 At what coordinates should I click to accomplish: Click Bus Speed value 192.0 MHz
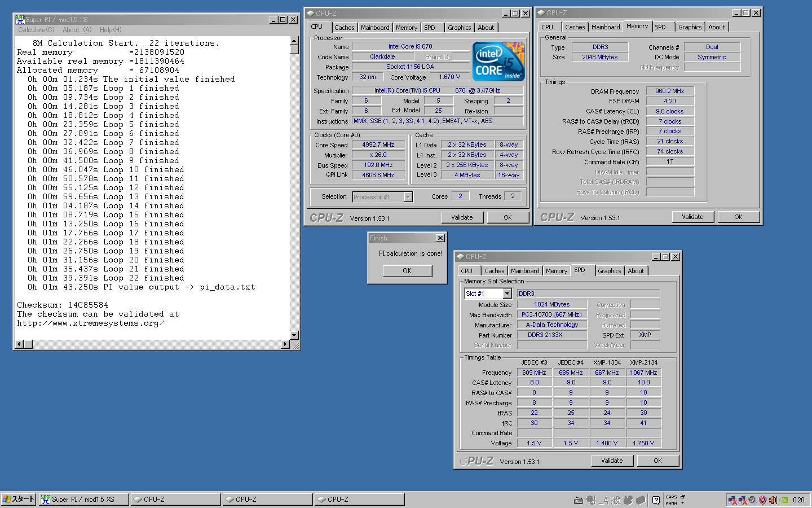[x=378, y=165]
